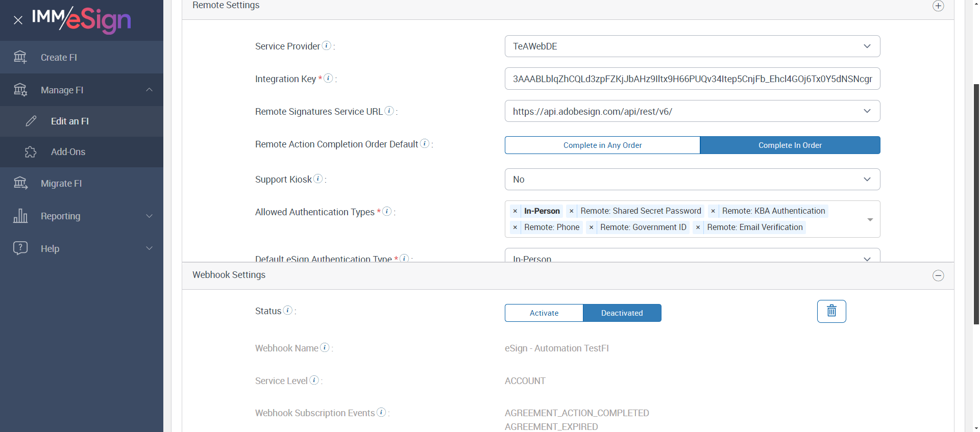Select Complete In Order option
The image size is (980, 432).
pos(790,145)
